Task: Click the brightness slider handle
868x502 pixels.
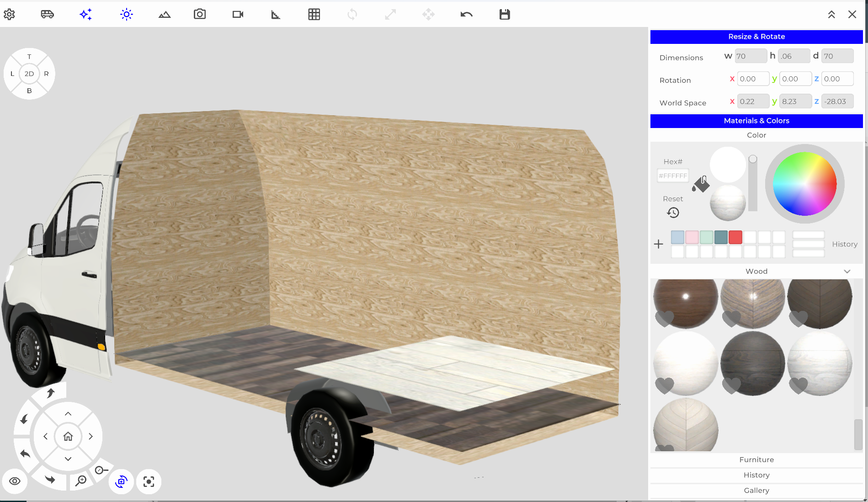Action: click(753, 159)
